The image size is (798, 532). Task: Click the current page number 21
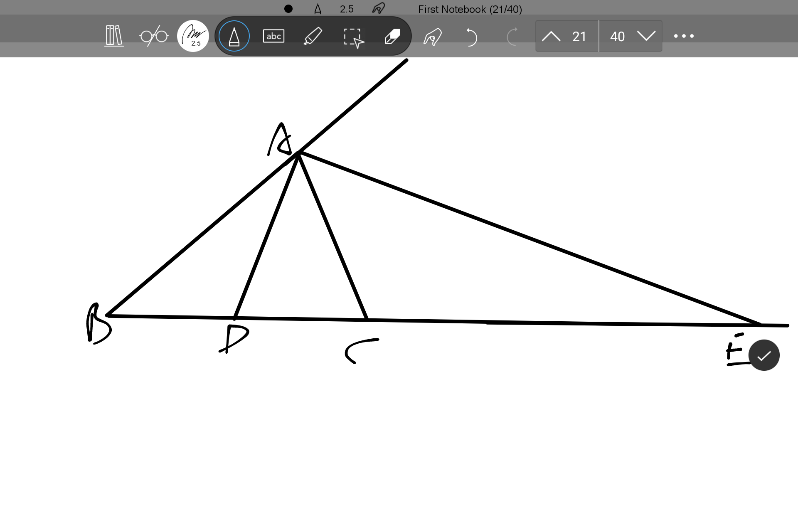point(579,37)
